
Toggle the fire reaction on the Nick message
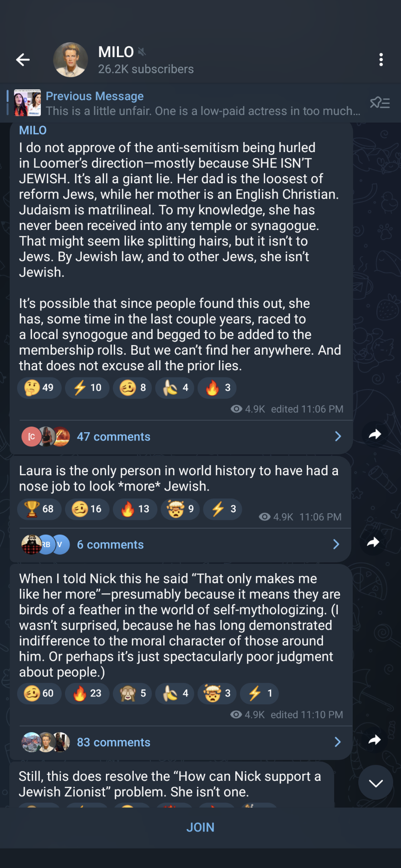click(87, 693)
